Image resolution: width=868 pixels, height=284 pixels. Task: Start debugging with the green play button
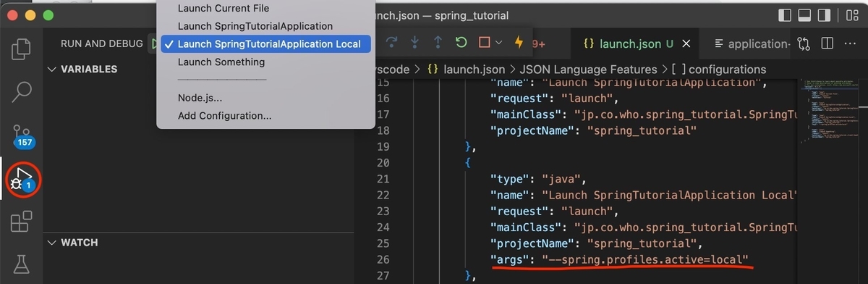click(x=153, y=43)
